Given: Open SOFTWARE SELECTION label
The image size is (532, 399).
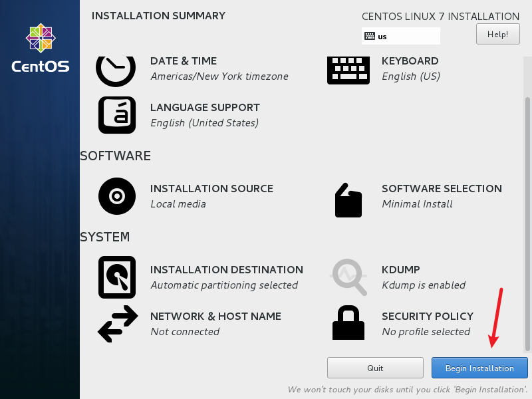Looking at the screenshot, I should (x=442, y=189).
